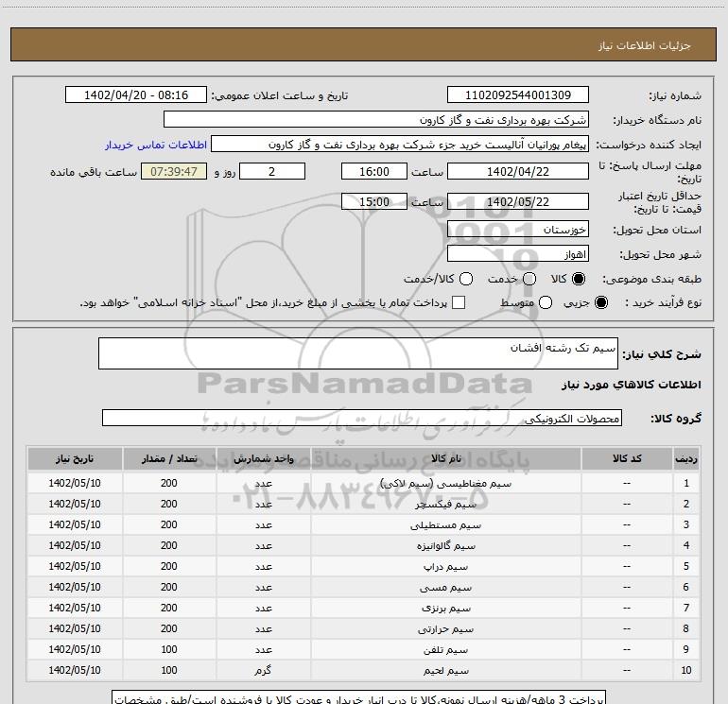
Task: Click the تاریخ نیاز column header
Action: point(75,458)
